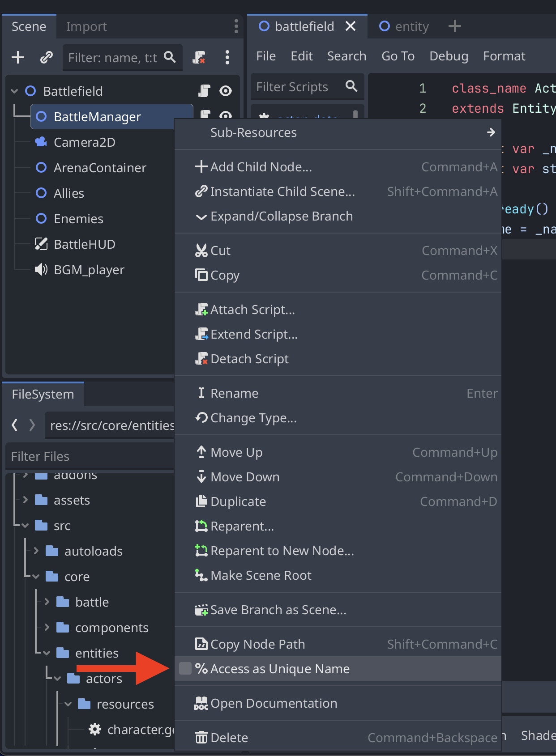Image resolution: width=556 pixels, height=756 pixels.
Task: Choose Add Child Node from context menu
Action: point(261,167)
